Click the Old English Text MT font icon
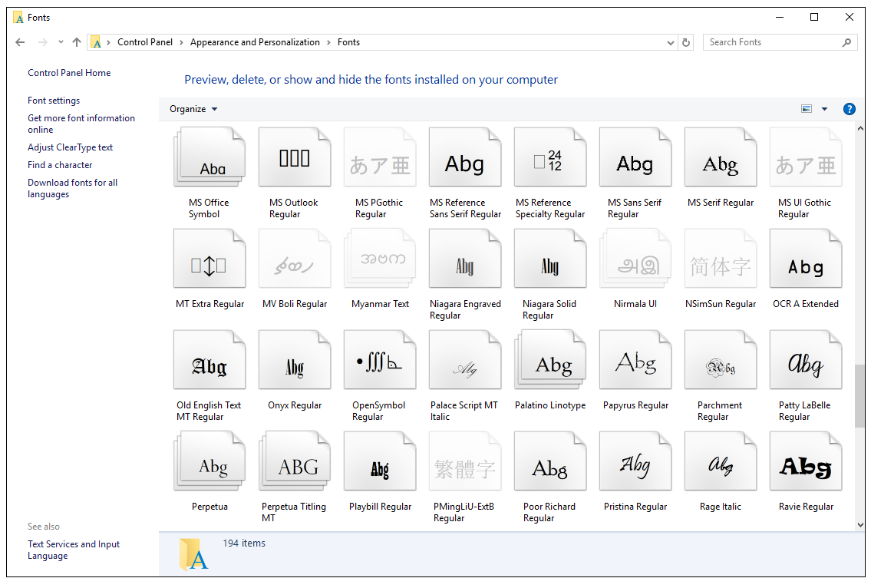 (210, 365)
